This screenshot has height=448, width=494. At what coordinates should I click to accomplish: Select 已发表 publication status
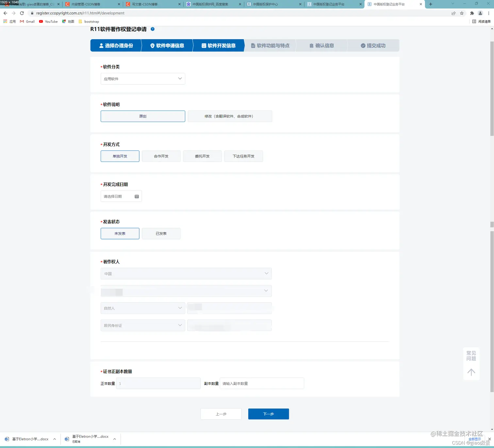coord(161,233)
